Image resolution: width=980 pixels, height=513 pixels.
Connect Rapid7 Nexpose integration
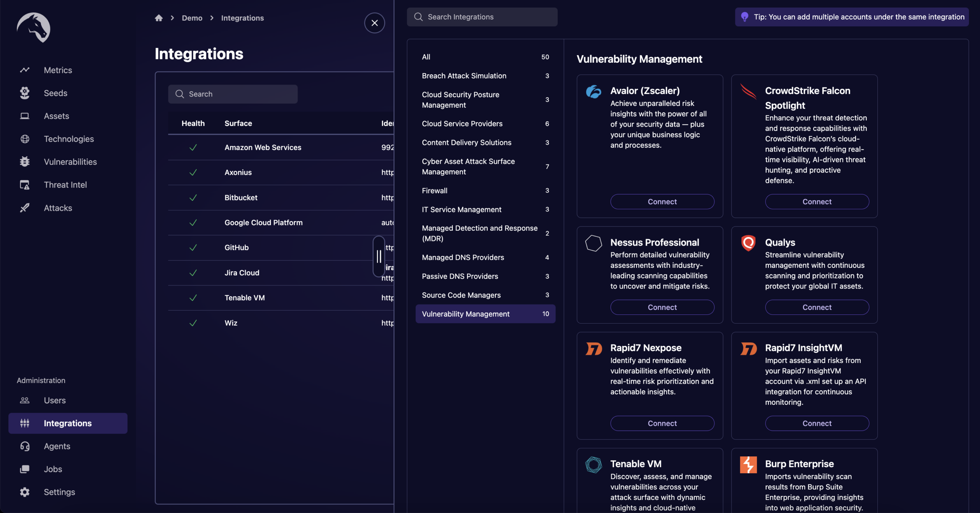662,423
